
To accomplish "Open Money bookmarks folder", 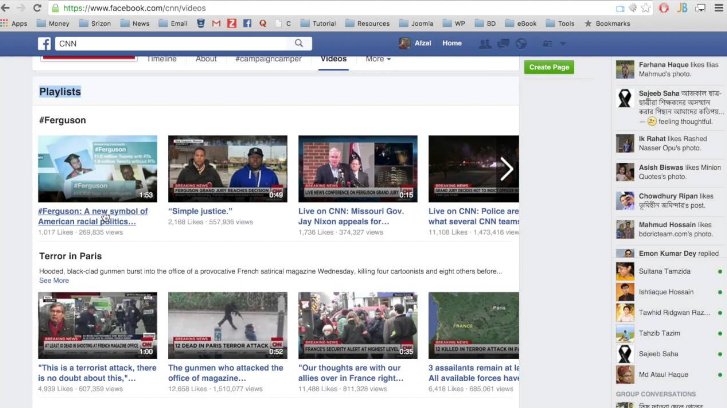I will tap(53, 23).
